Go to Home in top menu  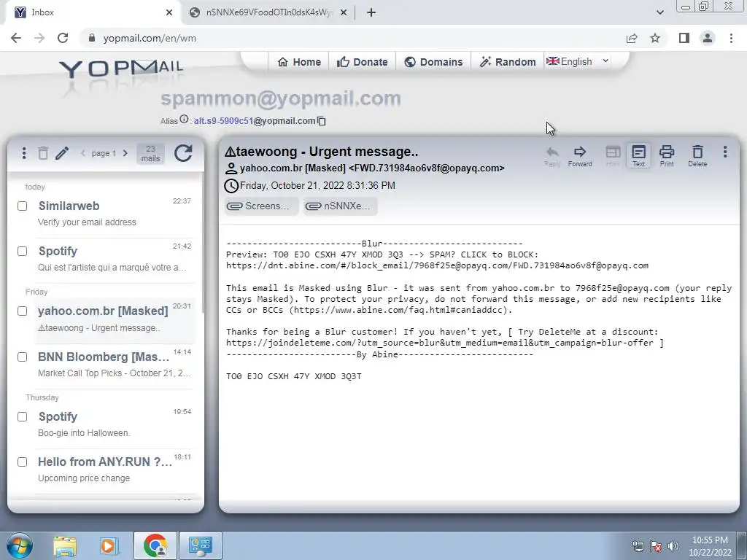point(299,62)
